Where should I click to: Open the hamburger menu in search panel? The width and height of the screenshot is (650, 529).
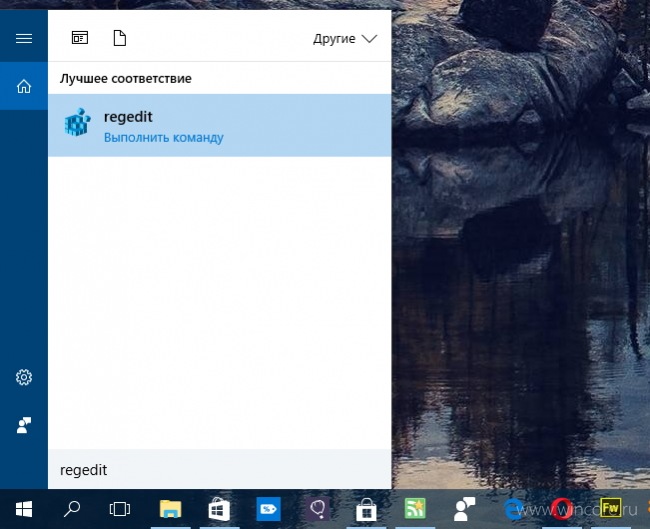coord(24,39)
